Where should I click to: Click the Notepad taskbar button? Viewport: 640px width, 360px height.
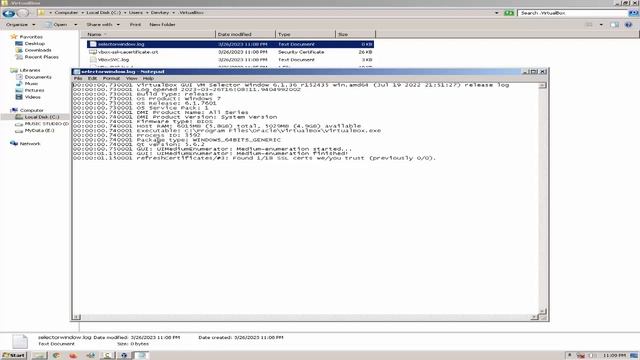(141, 355)
